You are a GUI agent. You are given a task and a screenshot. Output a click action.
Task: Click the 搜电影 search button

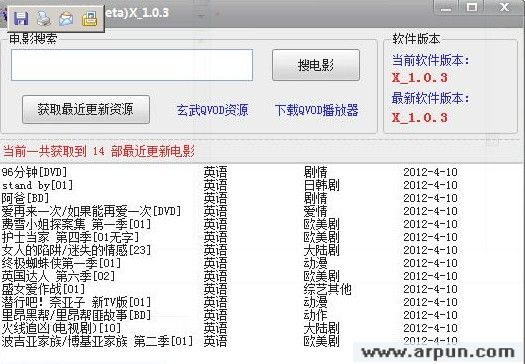[x=316, y=65]
